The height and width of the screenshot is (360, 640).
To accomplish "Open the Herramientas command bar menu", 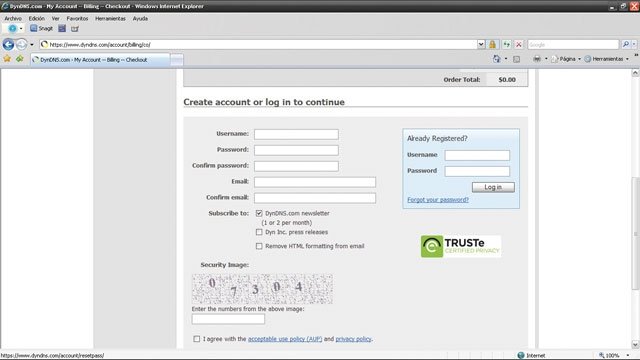I will pyautogui.click(x=607, y=59).
